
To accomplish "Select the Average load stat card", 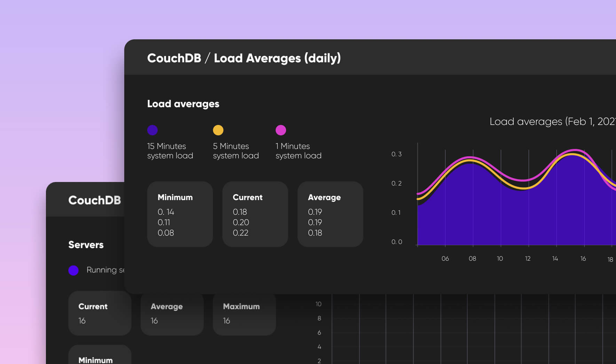I will [x=330, y=214].
